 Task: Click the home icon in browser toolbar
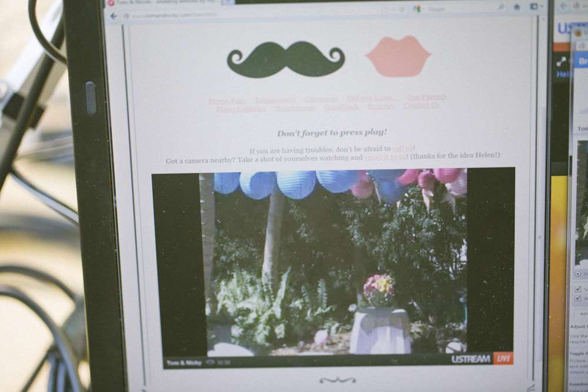coord(517,7)
